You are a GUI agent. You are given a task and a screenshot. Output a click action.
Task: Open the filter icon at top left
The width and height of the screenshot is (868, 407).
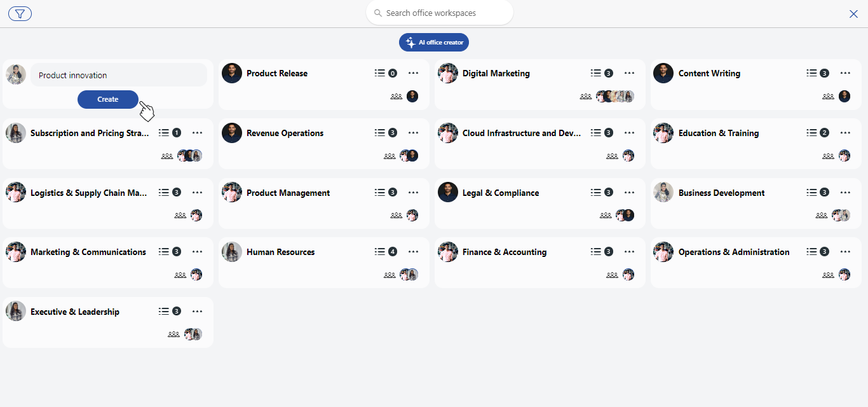20,14
